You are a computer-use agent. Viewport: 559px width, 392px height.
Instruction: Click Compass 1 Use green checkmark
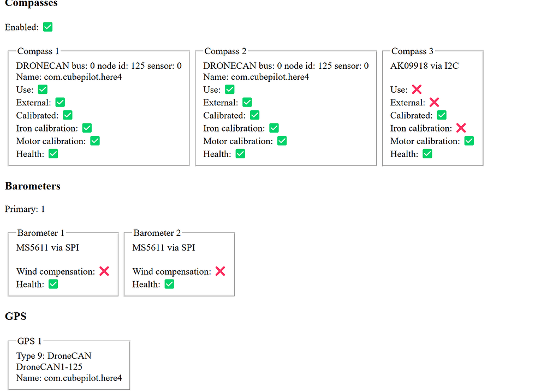point(43,90)
